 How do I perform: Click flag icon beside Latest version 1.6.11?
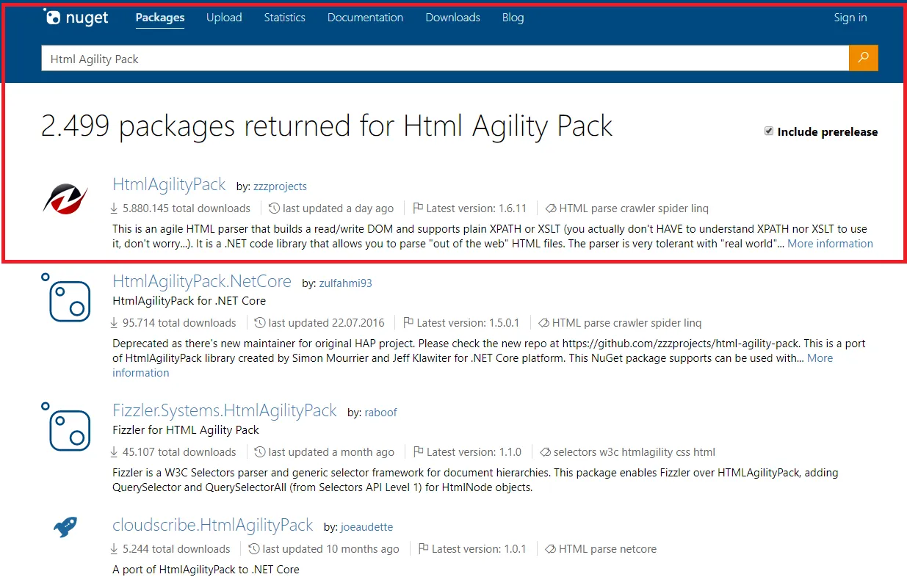click(x=418, y=208)
